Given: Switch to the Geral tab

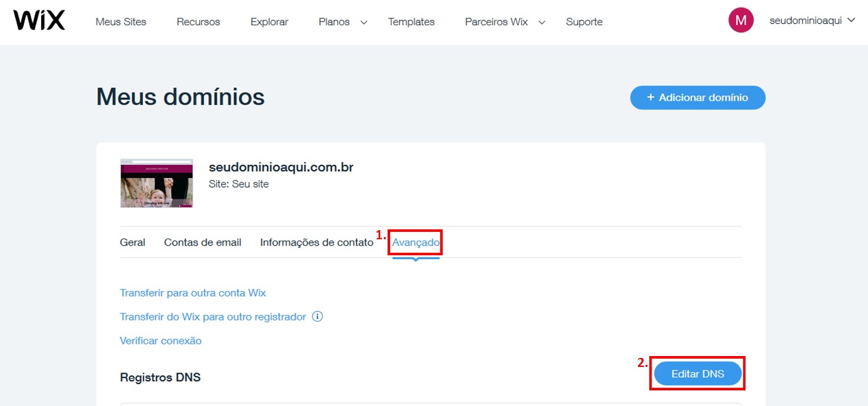Looking at the screenshot, I should coord(132,243).
